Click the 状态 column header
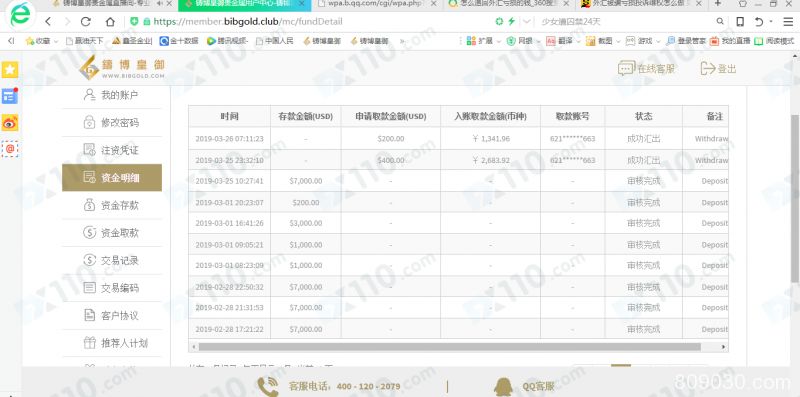The image size is (800, 397). click(643, 116)
